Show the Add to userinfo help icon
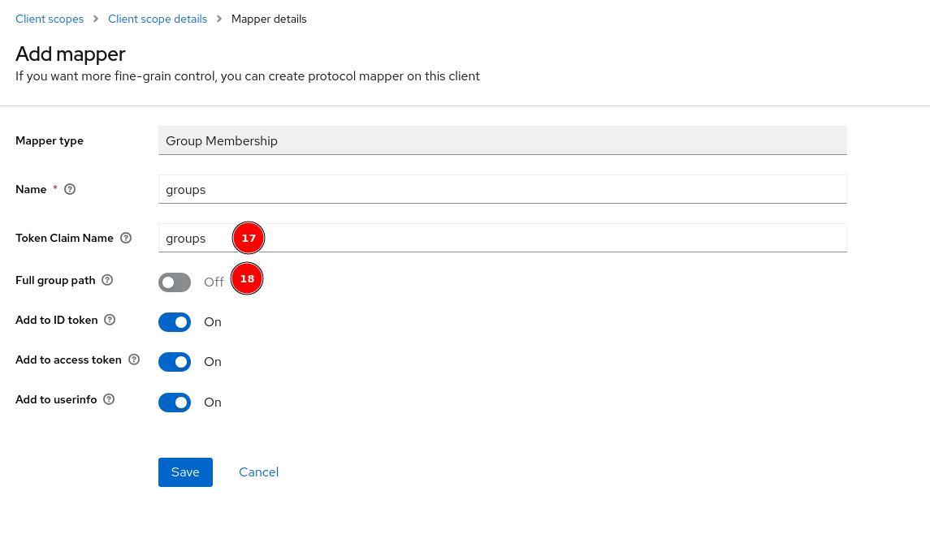Screen dimensions: 930x560 (109, 399)
